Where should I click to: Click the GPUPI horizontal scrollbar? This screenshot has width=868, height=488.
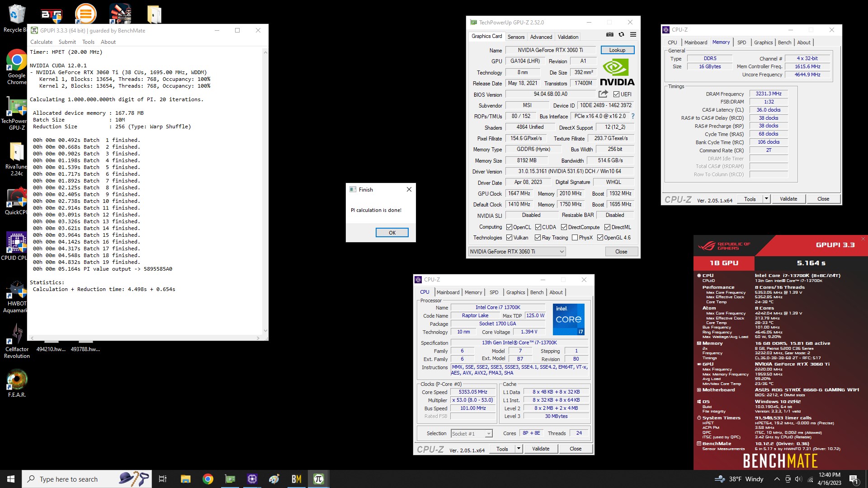(x=145, y=338)
